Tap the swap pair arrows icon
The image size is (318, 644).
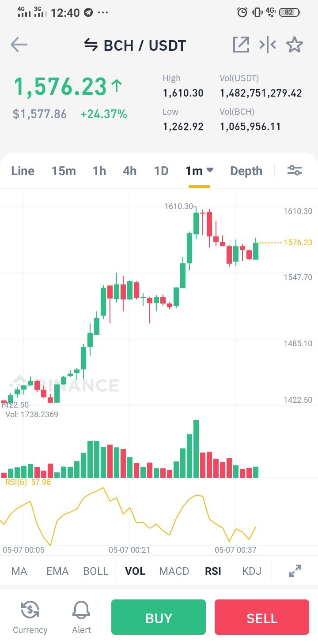point(91,45)
